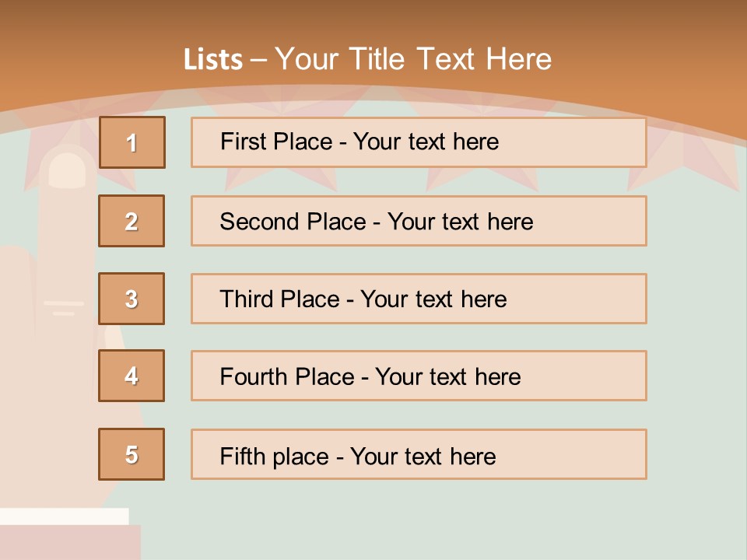
Task: Click the word 'Fourth' in fourth row
Action: point(254,376)
